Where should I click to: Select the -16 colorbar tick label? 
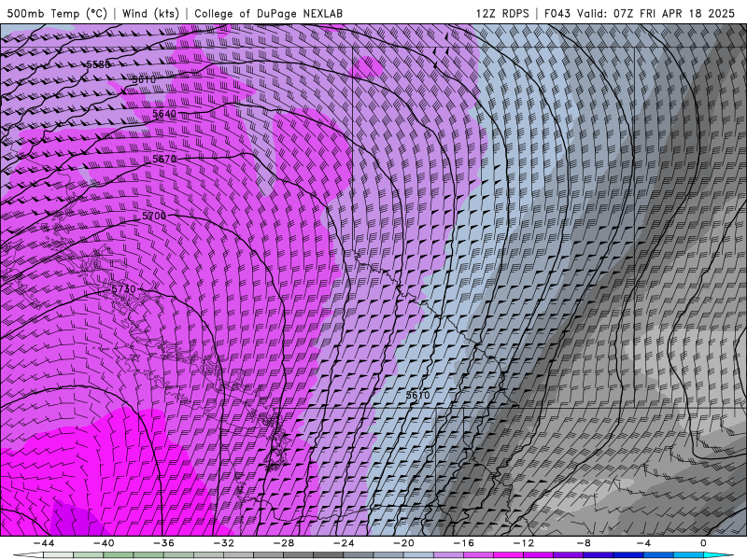(464, 543)
